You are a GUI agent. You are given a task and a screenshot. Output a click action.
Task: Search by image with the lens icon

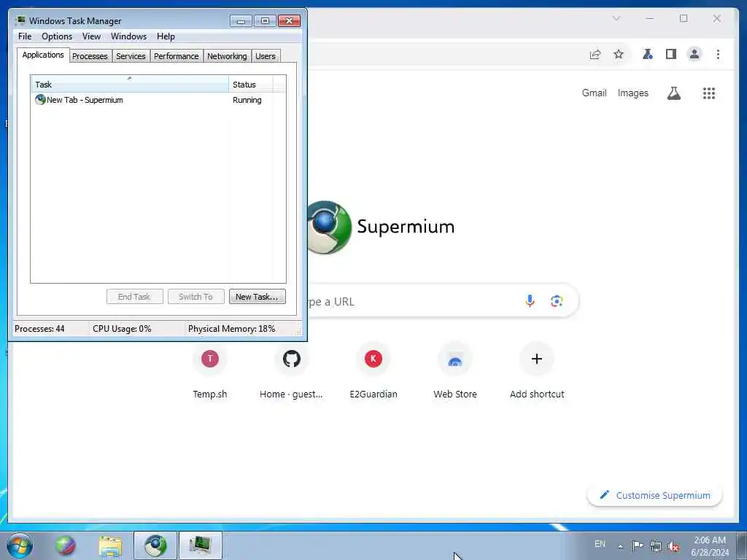557,301
